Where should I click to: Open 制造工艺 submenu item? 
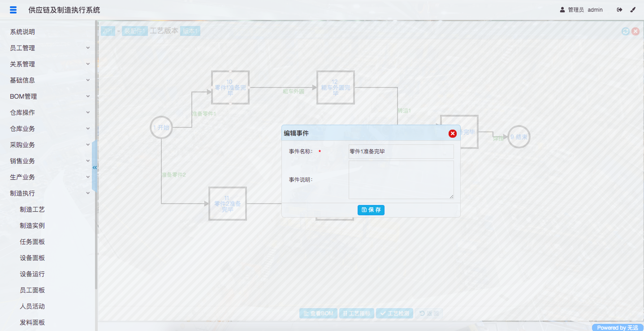pyautogui.click(x=32, y=209)
